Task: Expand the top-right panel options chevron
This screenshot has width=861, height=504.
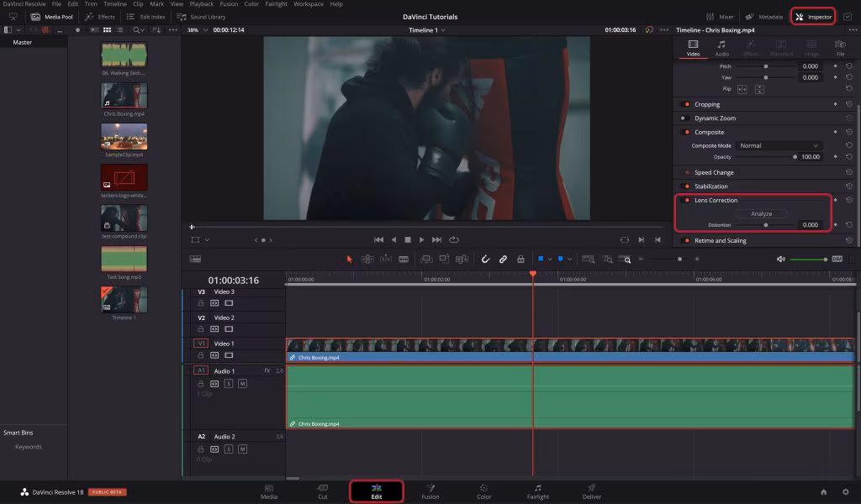Action: [848, 17]
